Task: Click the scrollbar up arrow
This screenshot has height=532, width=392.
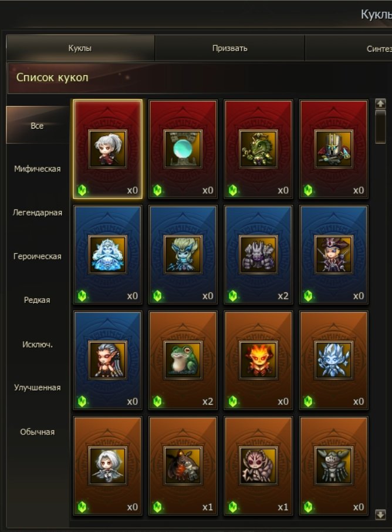Action: click(x=380, y=104)
